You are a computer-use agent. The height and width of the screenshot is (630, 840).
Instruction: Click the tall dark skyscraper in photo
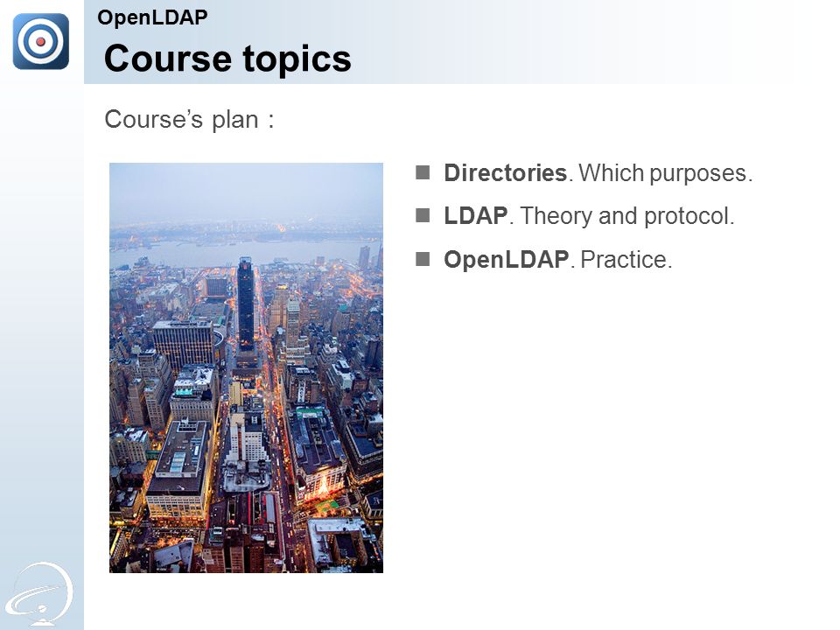pyautogui.click(x=245, y=305)
